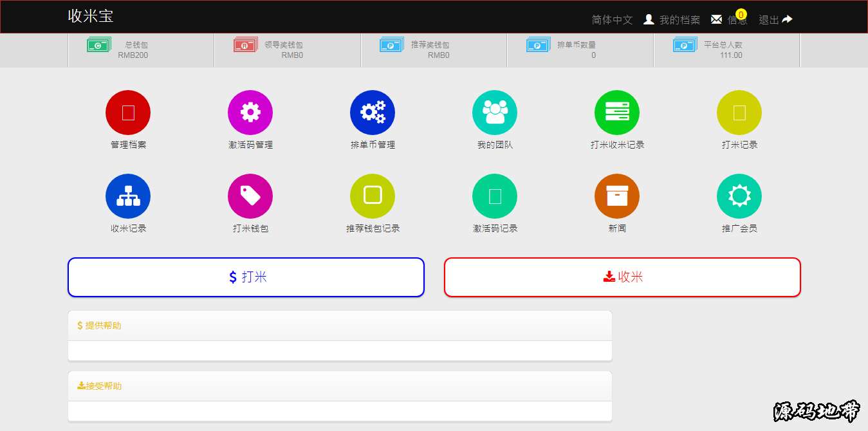Open 打米收米记录 green server icon

(x=617, y=113)
